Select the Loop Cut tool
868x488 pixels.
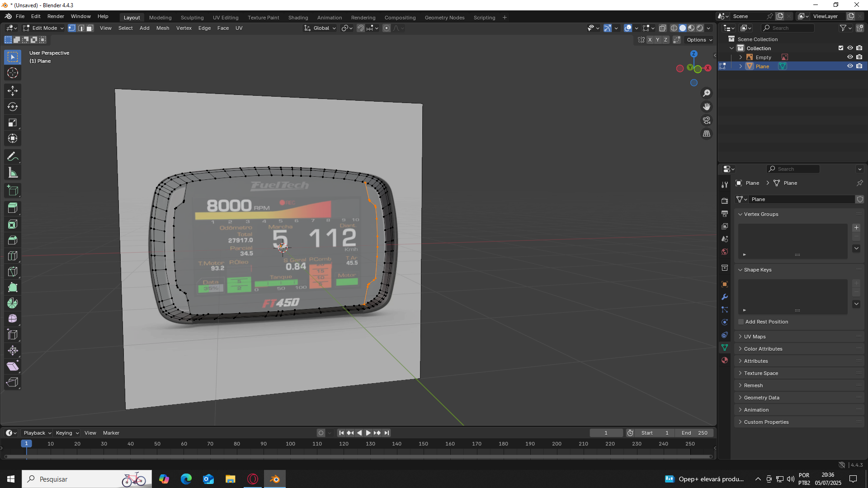click(13, 256)
